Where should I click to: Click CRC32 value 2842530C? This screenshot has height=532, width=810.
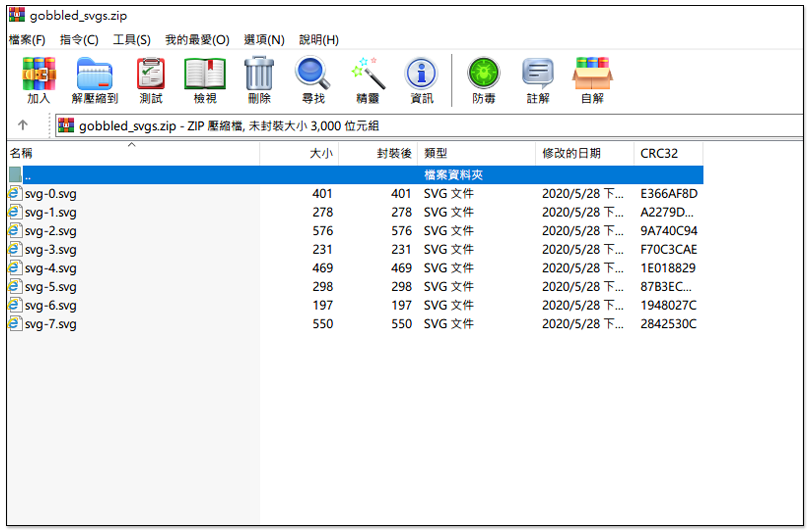668,324
